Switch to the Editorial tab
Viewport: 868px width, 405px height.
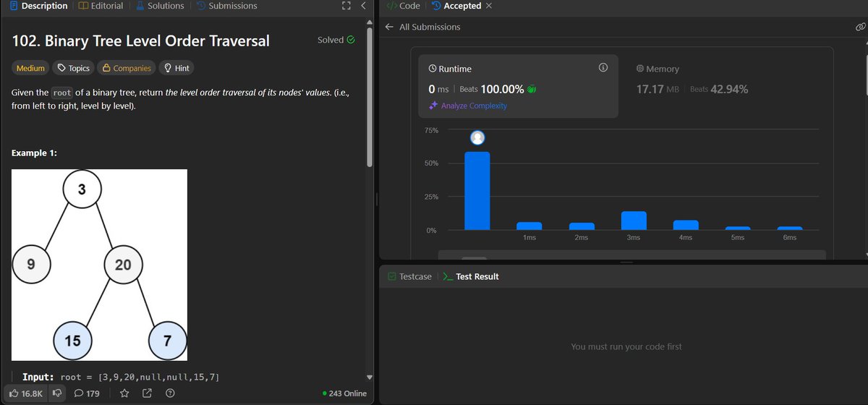100,6
